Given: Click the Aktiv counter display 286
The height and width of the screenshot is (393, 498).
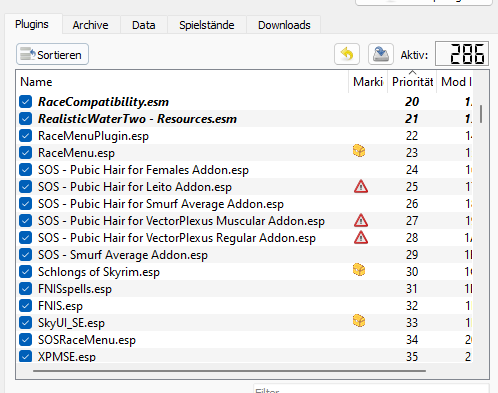Looking at the screenshot, I should pos(462,54).
